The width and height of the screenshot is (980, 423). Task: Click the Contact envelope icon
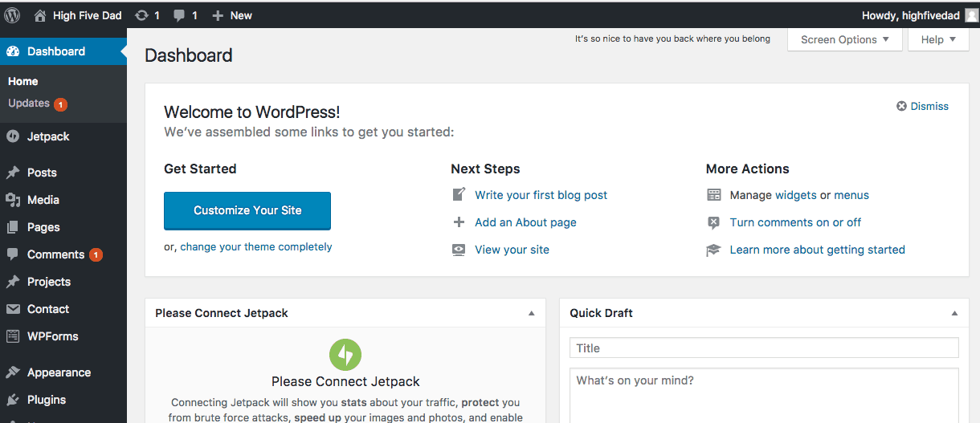13,309
